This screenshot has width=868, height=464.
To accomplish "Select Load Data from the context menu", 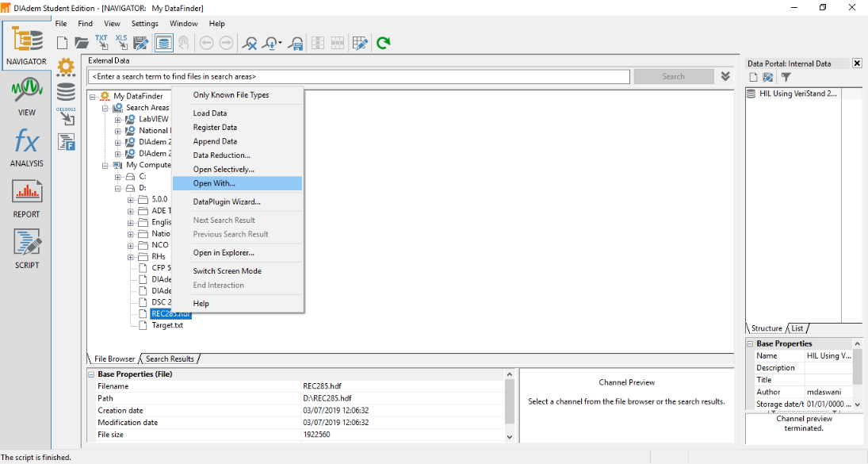I will coord(208,113).
